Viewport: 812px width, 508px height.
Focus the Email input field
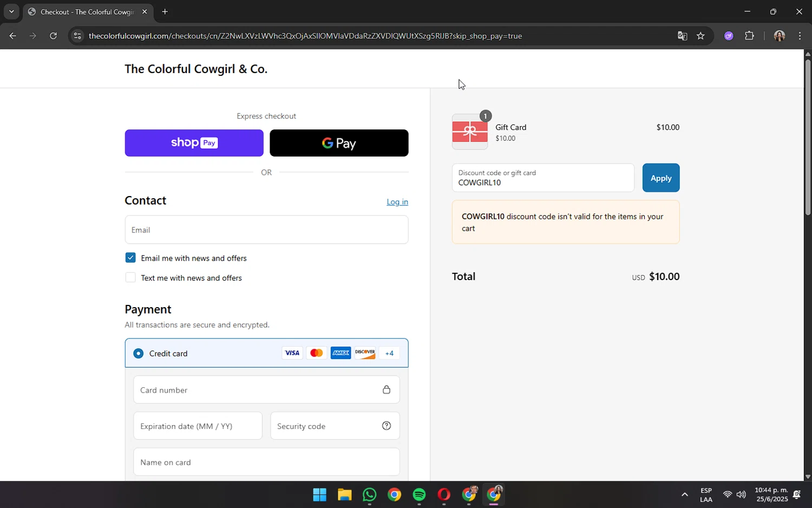pyautogui.click(x=266, y=230)
